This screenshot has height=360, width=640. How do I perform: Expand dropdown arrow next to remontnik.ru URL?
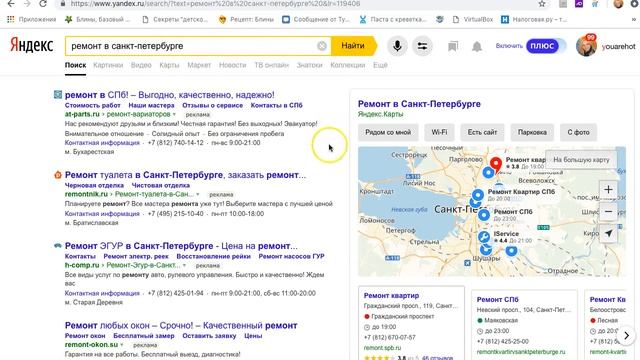coord(198,195)
